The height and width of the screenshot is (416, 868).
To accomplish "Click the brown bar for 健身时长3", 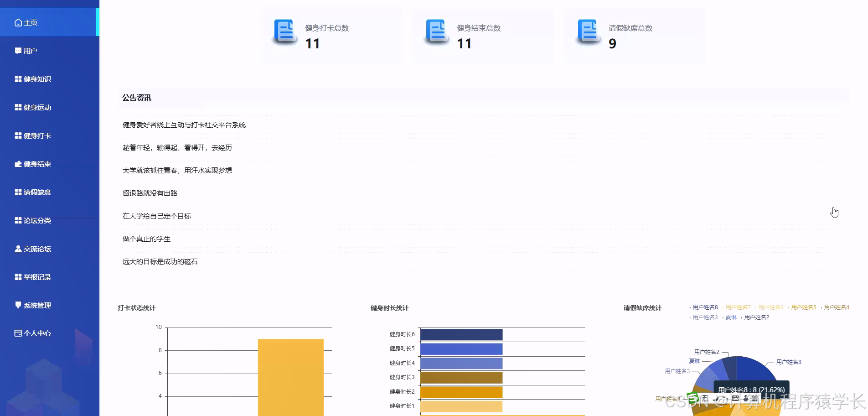I will coord(461,378).
